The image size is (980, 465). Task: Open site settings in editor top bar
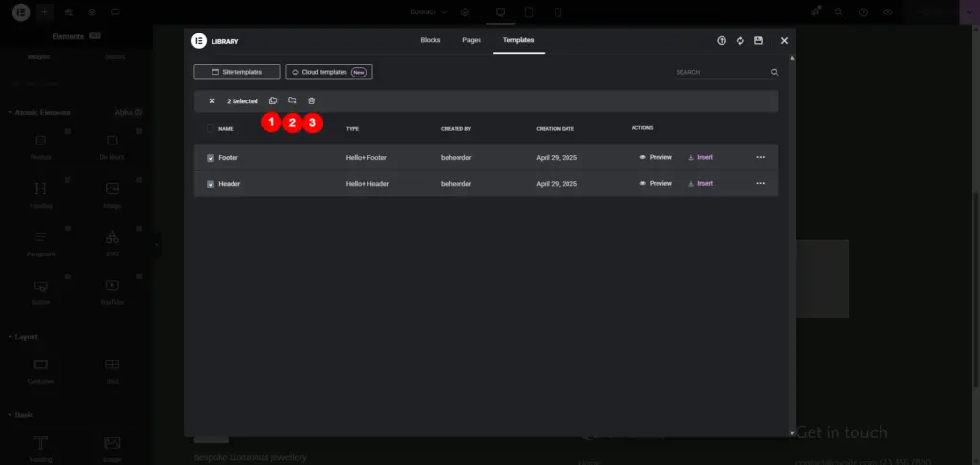pyautogui.click(x=69, y=11)
